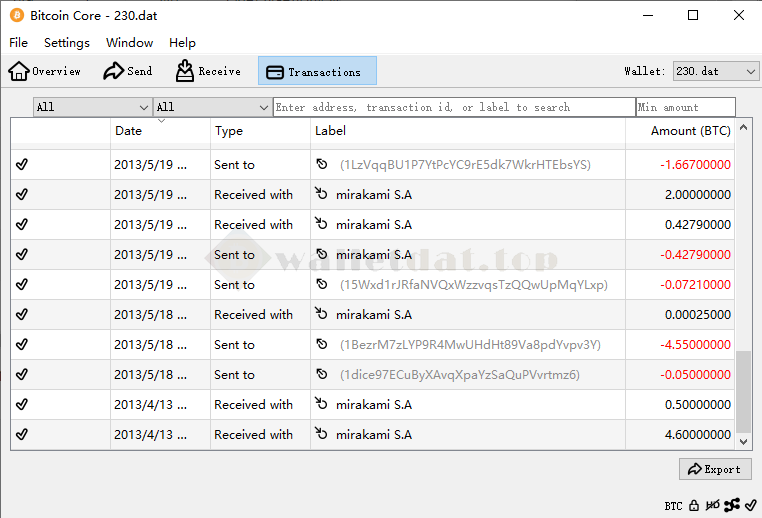The height and width of the screenshot is (518, 762).
Task: Select the Transactions tab
Action: (316, 71)
